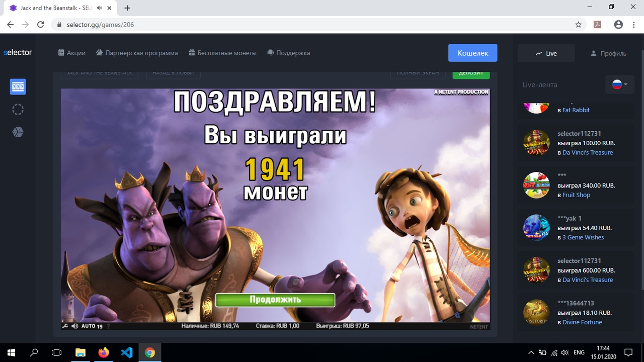Open Task View in taskbar
The height and width of the screenshot is (362, 644).
pyautogui.click(x=57, y=352)
